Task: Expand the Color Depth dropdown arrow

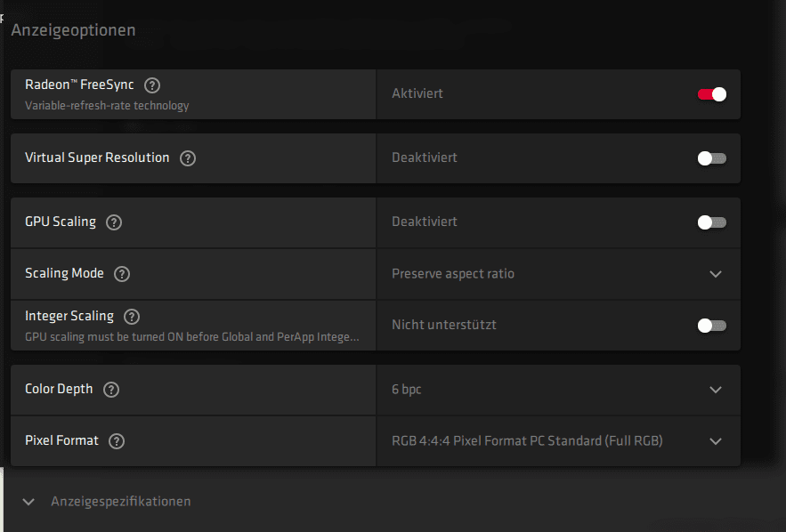Action: (x=716, y=390)
